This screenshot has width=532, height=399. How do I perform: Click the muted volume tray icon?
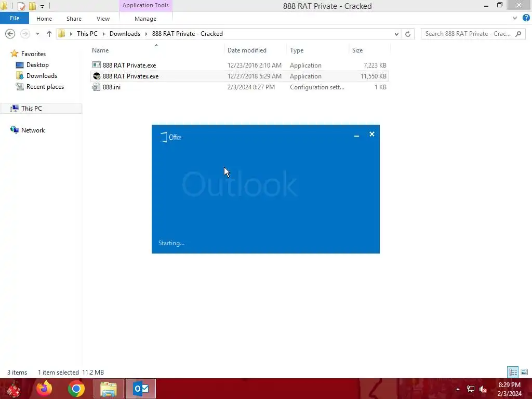click(483, 389)
